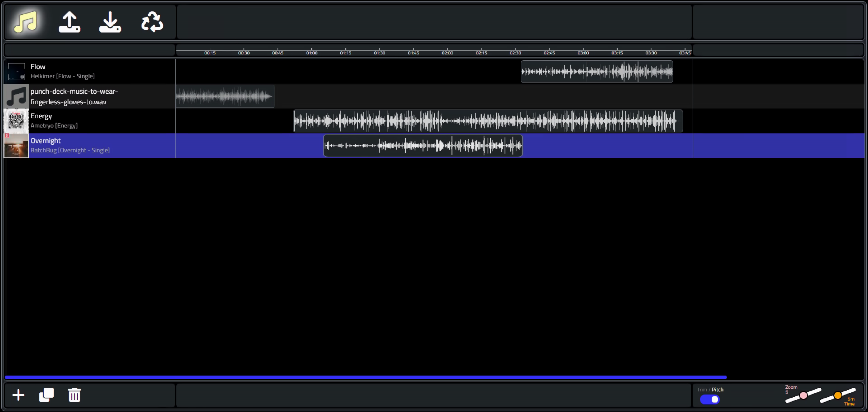The height and width of the screenshot is (412, 868).
Task: Click the Energy album art thumbnail
Action: point(16,121)
